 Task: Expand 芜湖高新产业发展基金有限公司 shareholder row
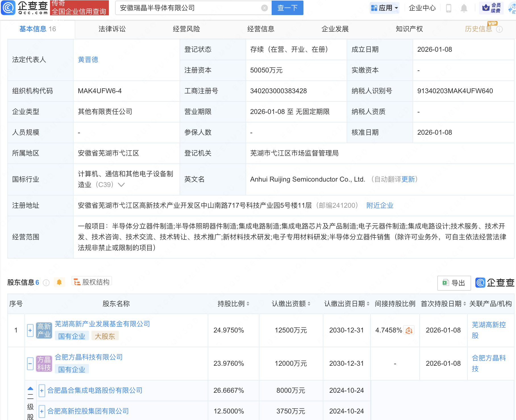pos(30,330)
